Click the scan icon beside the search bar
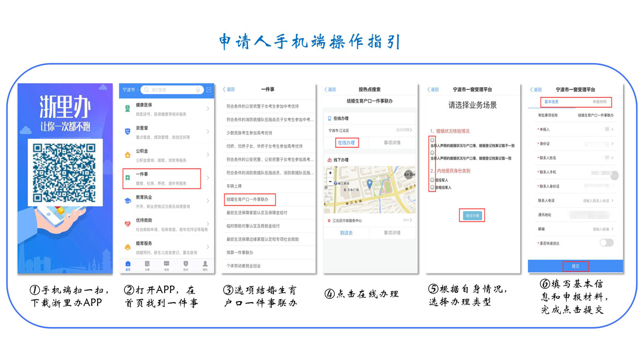The image size is (644, 362). click(x=209, y=90)
